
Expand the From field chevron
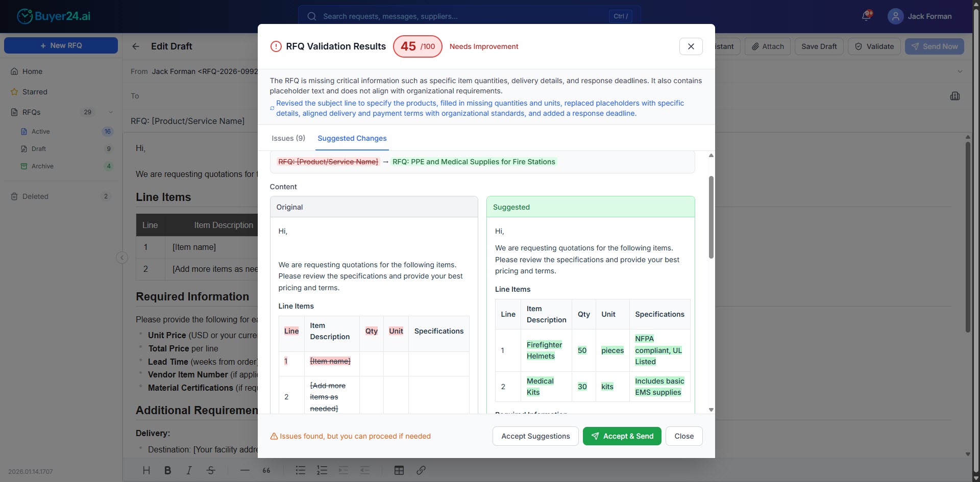click(960, 71)
